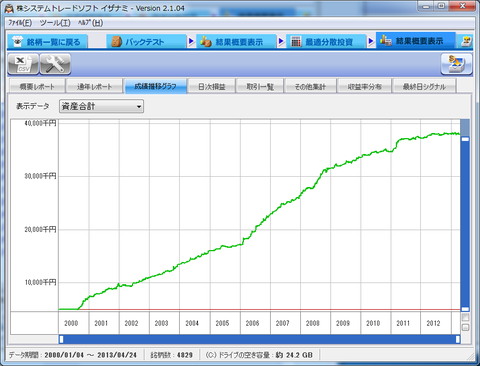The height and width of the screenshot is (366, 480).
Task: Click the 2003 year label on the x-axis
Action: pyautogui.click(x=161, y=323)
